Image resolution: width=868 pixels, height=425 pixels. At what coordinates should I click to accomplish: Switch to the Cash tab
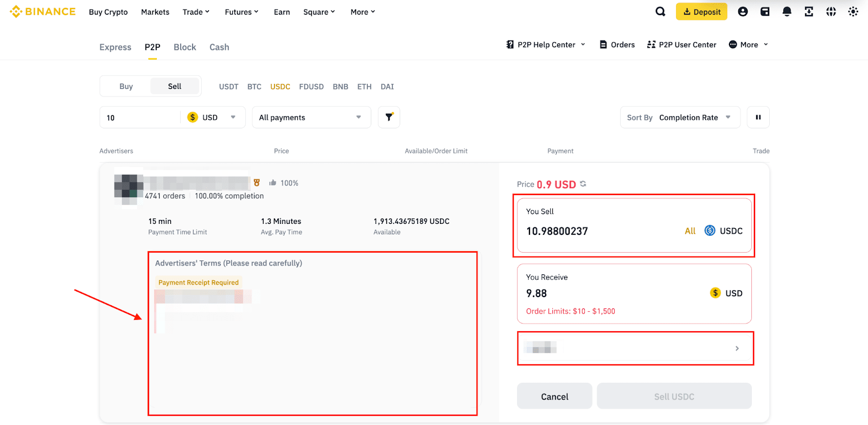[219, 47]
